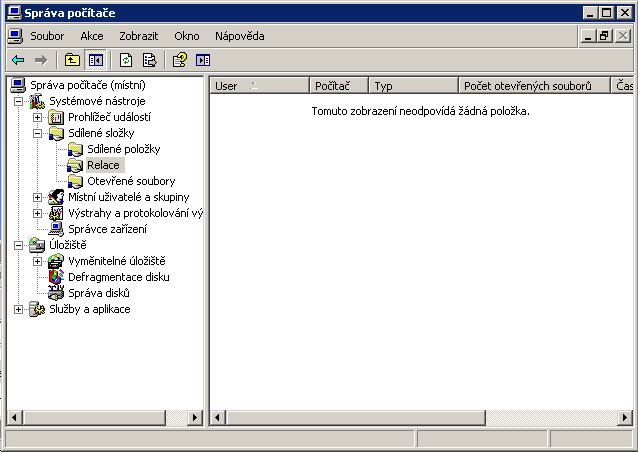Screen dimensions: 638x452
Task: Sort by Počet otevřených souborů column
Action: click(535, 86)
